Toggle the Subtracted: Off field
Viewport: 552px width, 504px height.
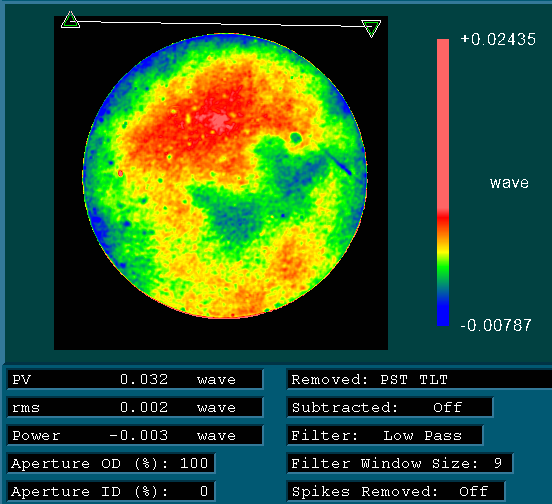pyautogui.click(x=390, y=408)
